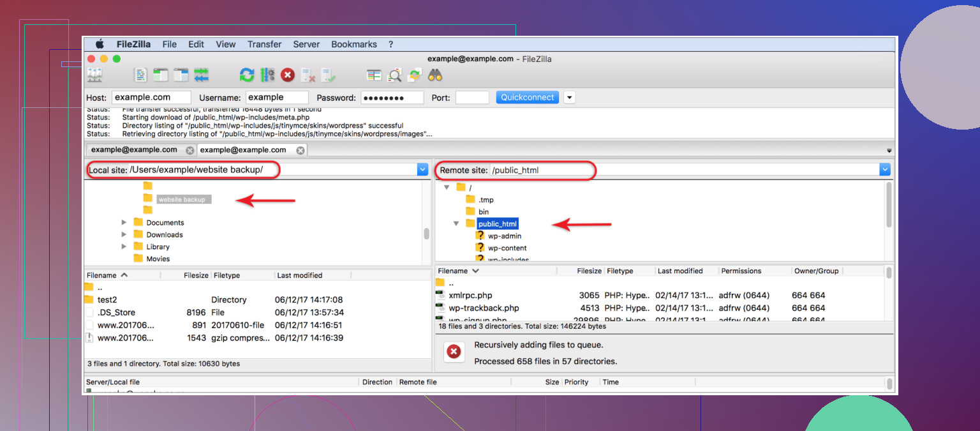Toggle local directory tree display icon
Screen dimensions: 980x431
pyautogui.click(x=161, y=75)
